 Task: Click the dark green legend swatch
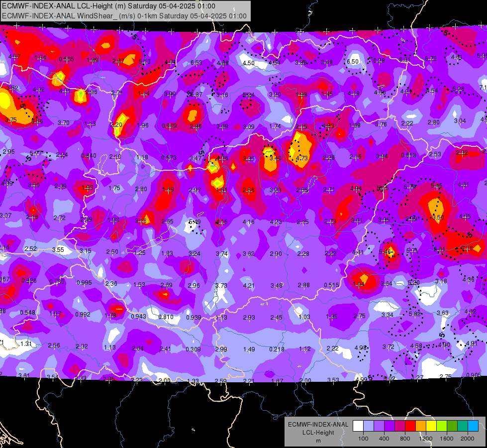pos(452,426)
